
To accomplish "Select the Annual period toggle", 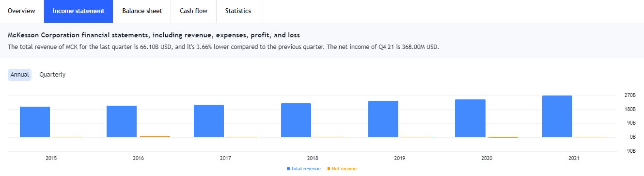I will 20,75.
